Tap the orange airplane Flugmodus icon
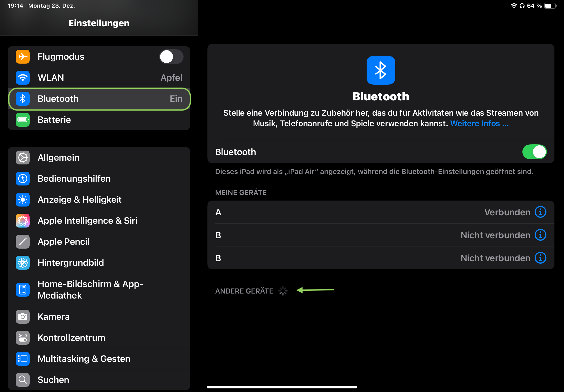 [x=23, y=57]
